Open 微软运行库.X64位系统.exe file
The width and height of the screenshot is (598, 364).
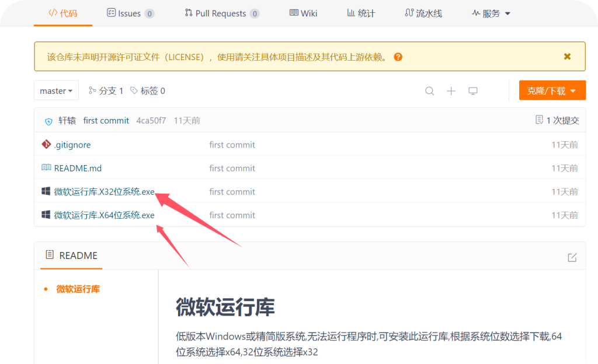(x=104, y=215)
